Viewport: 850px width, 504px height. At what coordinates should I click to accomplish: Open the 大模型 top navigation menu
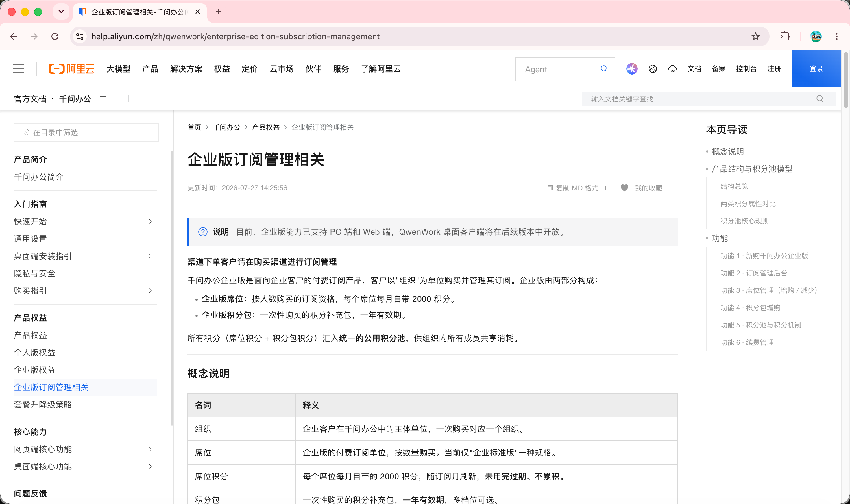118,69
